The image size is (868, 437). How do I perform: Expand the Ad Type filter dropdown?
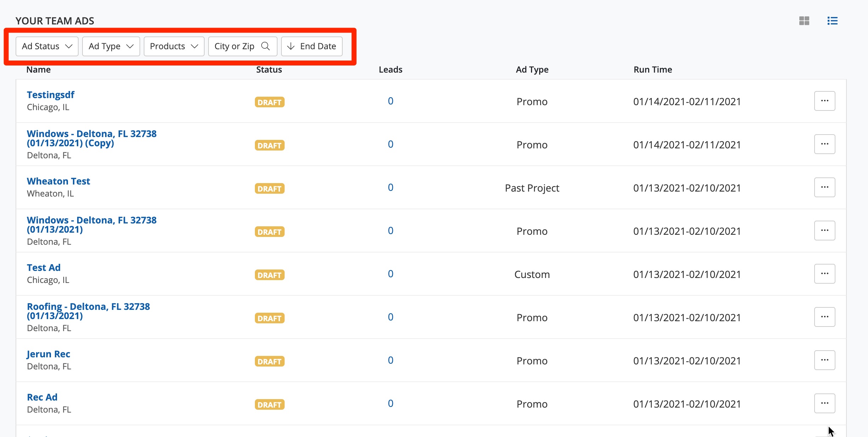click(x=111, y=46)
